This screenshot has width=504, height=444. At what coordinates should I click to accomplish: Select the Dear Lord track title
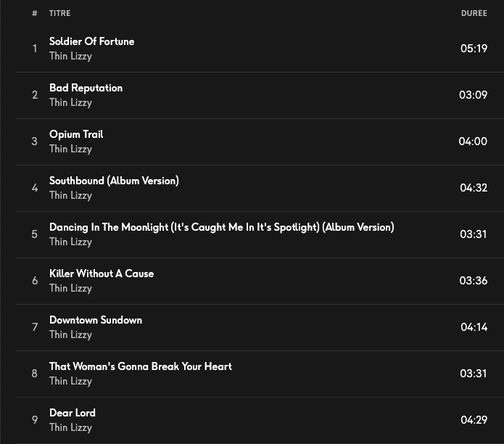pos(73,413)
